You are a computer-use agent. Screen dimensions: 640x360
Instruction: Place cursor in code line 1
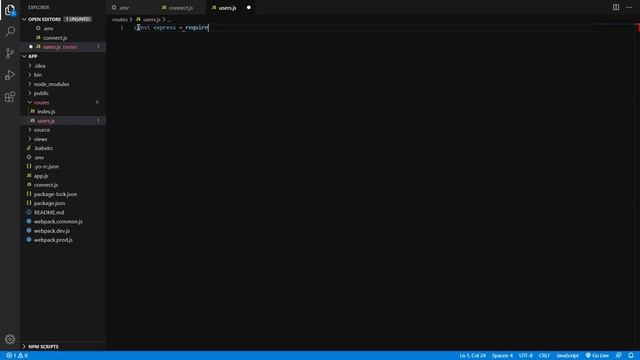click(x=171, y=28)
